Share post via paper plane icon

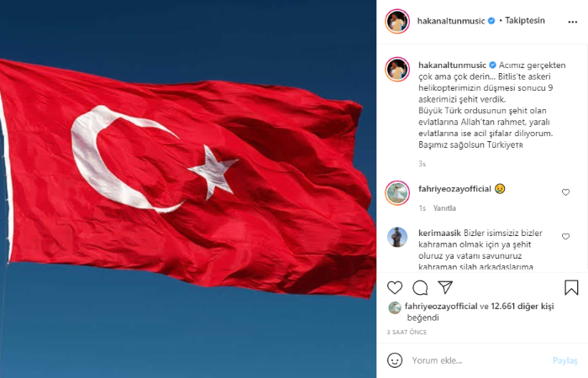coord(445,287)
